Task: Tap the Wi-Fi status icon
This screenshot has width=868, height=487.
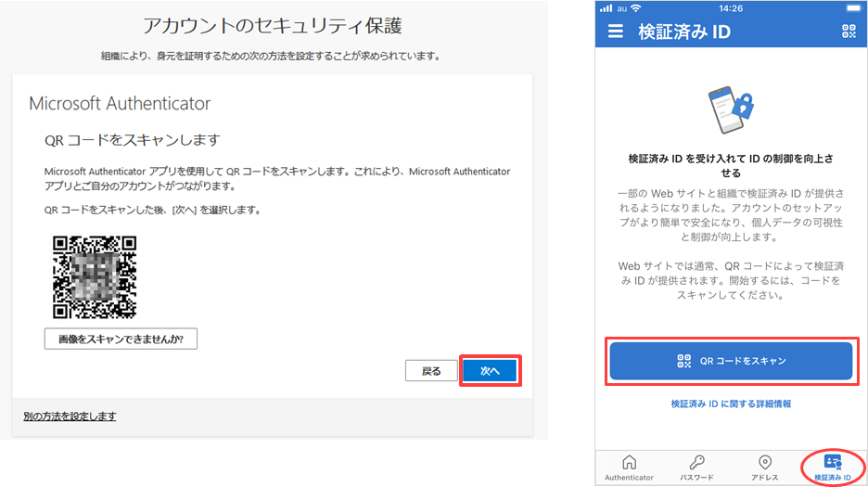Action: point(635,8)
